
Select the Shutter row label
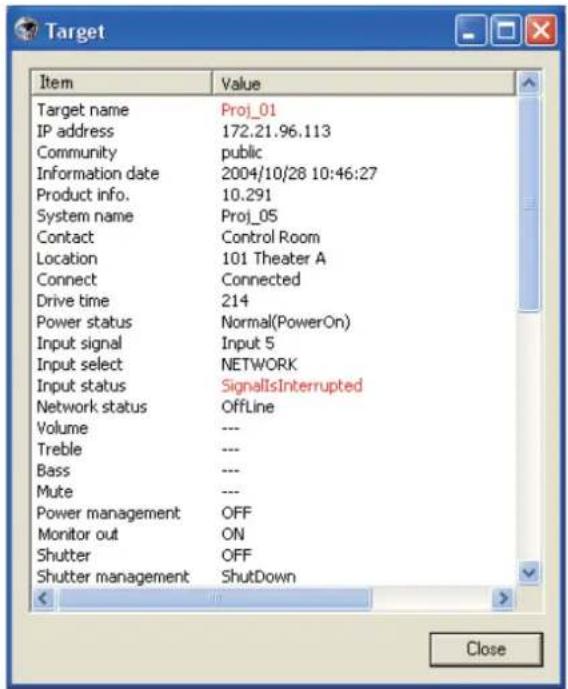pos(63,555)
